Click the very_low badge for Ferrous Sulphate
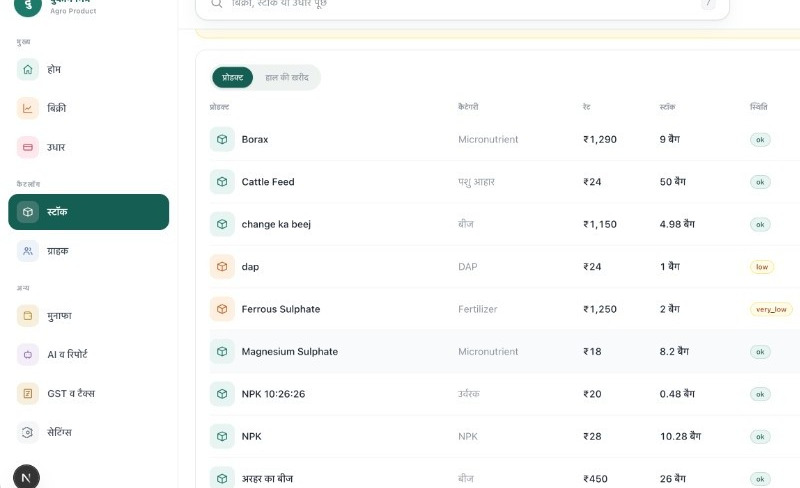Viewport: 800px width, 488px height. [771, 309]
